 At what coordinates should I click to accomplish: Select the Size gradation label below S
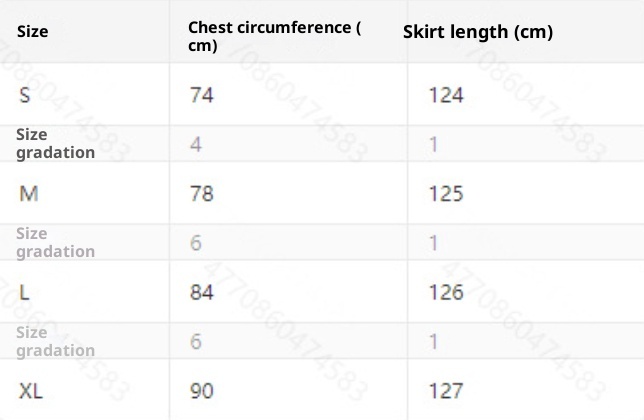point(55,144)
